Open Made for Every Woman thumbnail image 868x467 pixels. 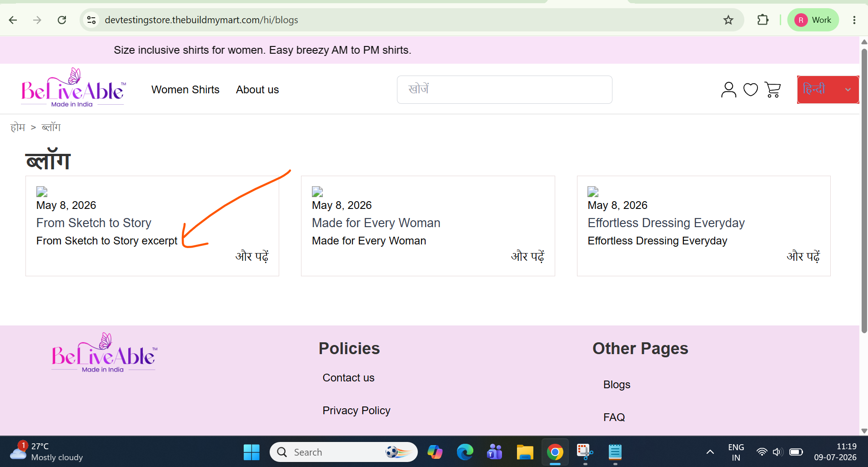tap(317, 192)
